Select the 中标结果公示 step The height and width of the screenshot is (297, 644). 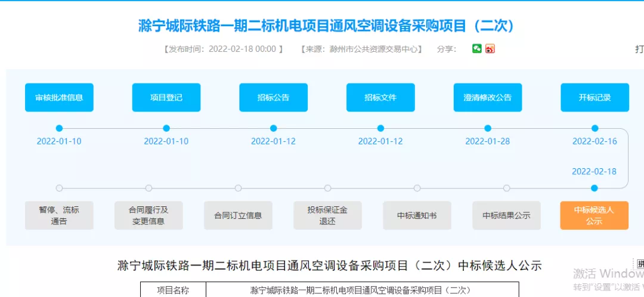507,215
